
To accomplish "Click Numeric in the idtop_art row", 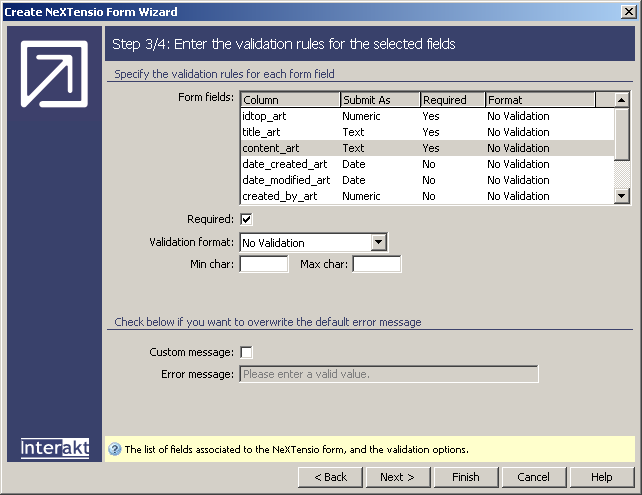I will click(x=361, y=116).
